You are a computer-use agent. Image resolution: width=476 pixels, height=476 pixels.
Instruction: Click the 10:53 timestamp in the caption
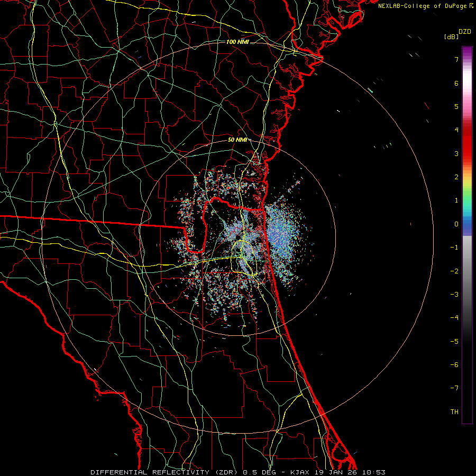374,472
